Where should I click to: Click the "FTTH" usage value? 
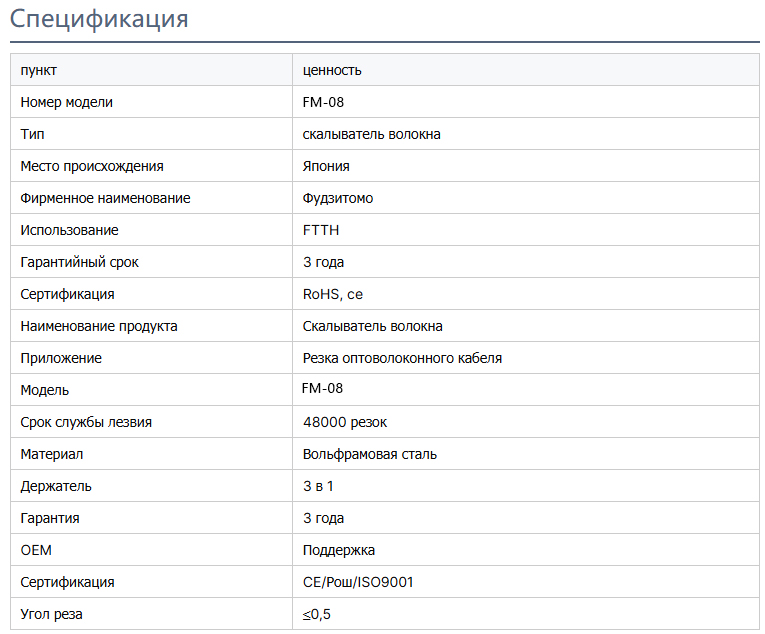321,230
